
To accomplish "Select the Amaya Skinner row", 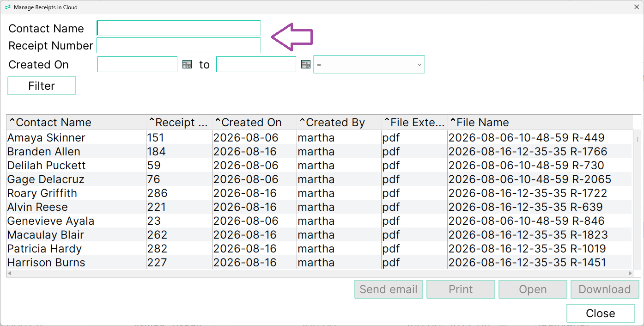I will point(319,138).
